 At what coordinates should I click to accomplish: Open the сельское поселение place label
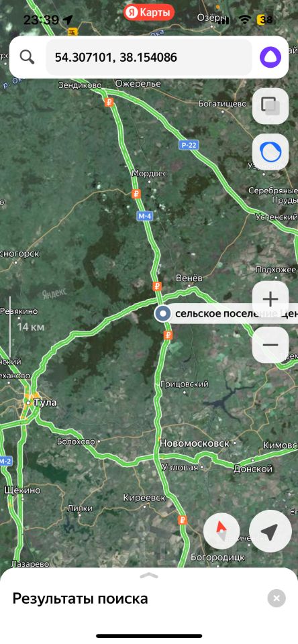[236, 314]
